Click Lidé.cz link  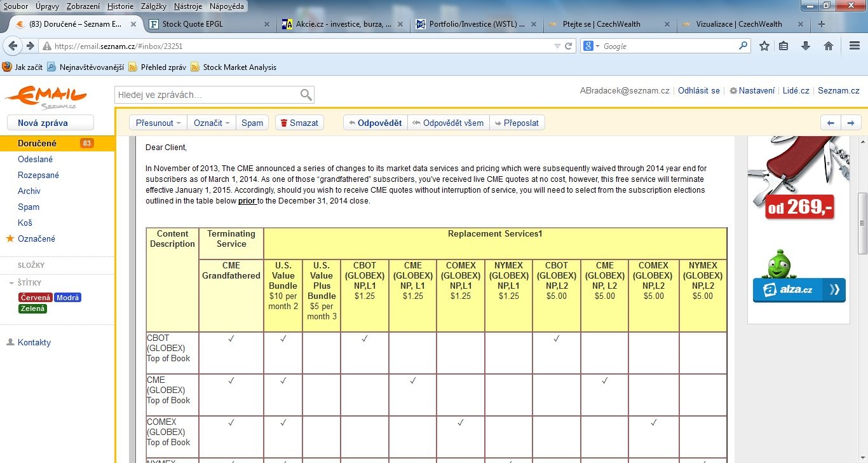click(796, 90)
